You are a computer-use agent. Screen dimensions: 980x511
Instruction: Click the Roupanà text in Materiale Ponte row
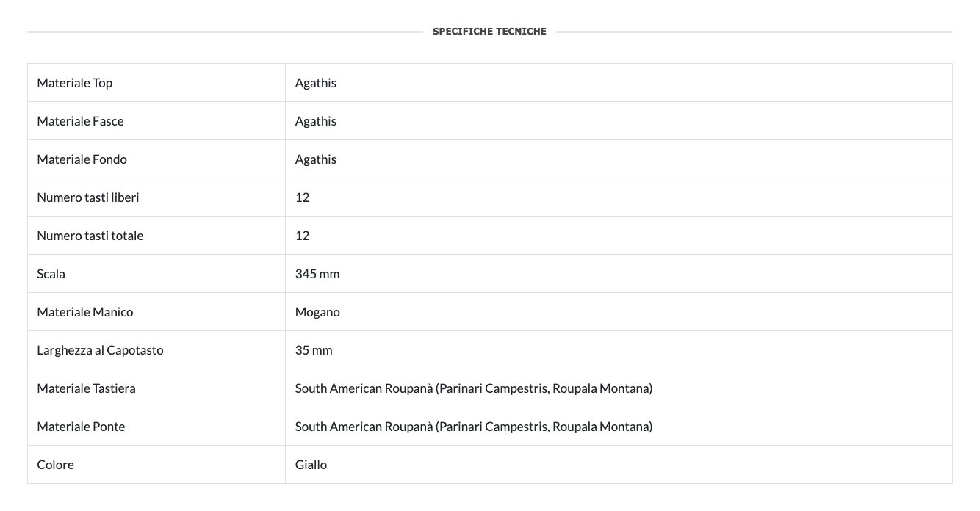[x=408, y=427]
